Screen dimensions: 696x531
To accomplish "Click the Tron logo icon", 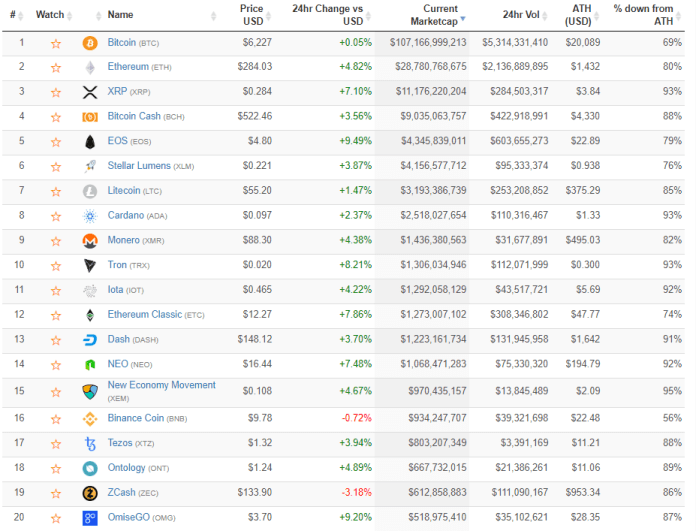I will 90,266.
